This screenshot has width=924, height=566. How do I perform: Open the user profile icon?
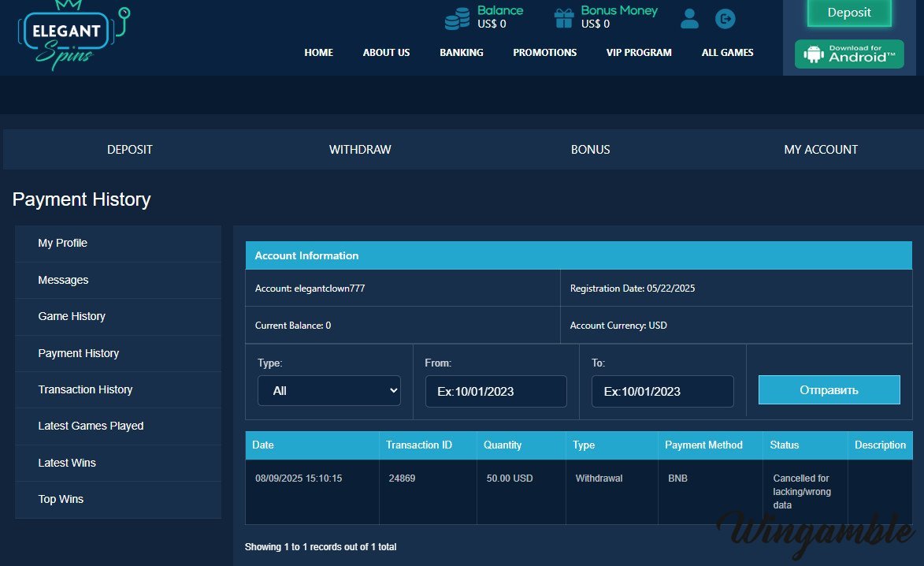(x=689, y=18)
